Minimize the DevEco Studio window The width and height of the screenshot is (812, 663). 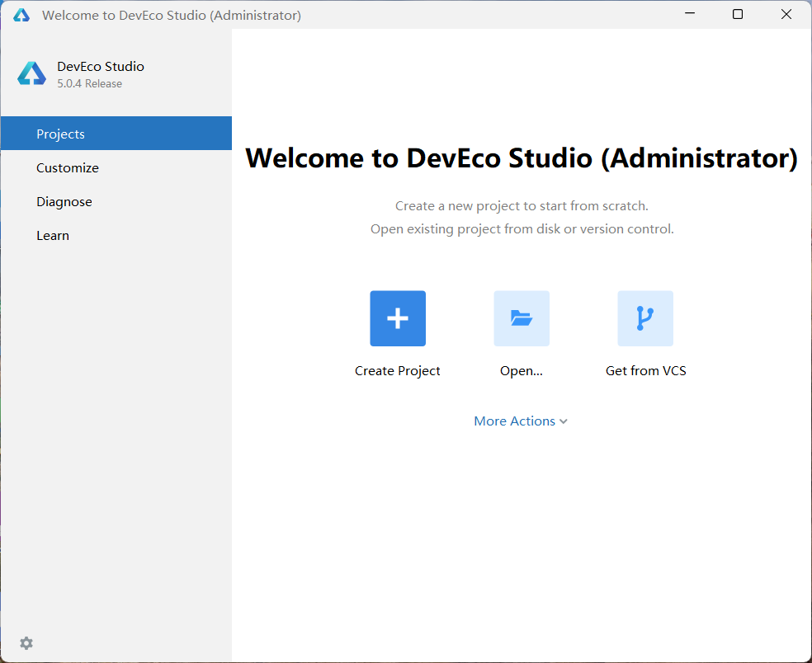coord(690,14)
